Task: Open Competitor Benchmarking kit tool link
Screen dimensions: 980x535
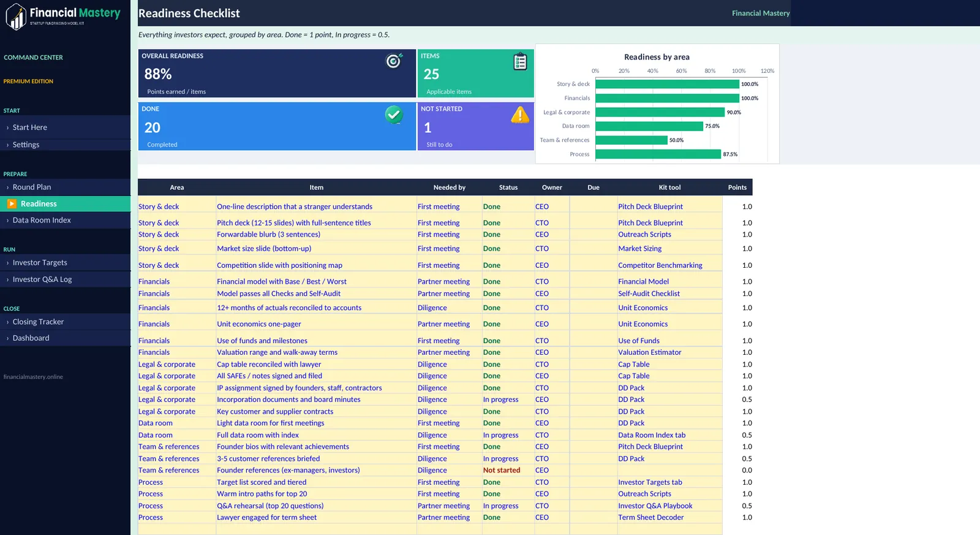Action: [x=660, y=265]
